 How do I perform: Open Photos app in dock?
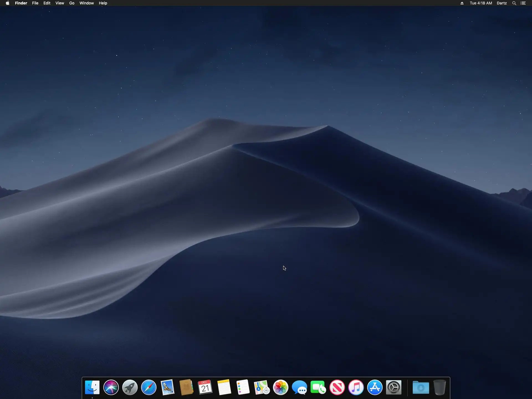tap(280, 387)
